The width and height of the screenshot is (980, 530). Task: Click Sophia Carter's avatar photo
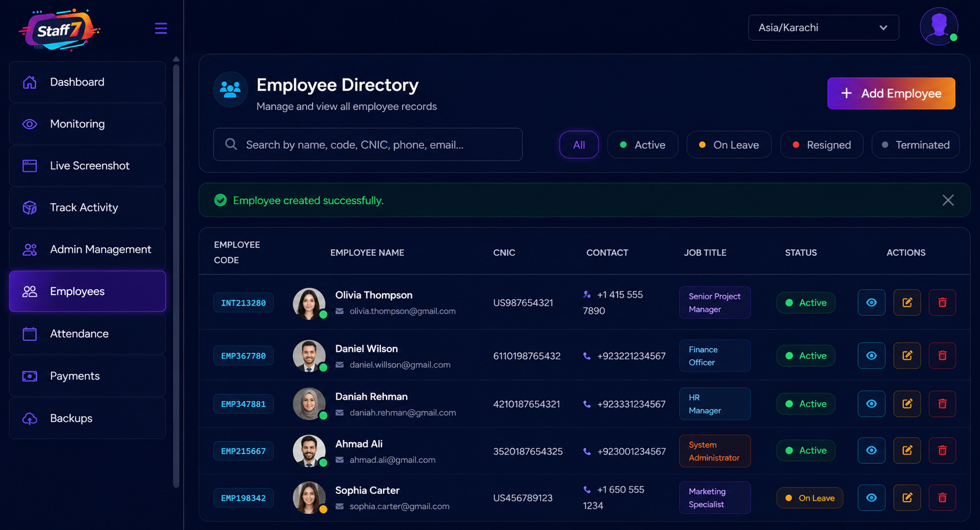tap(309, 498)
